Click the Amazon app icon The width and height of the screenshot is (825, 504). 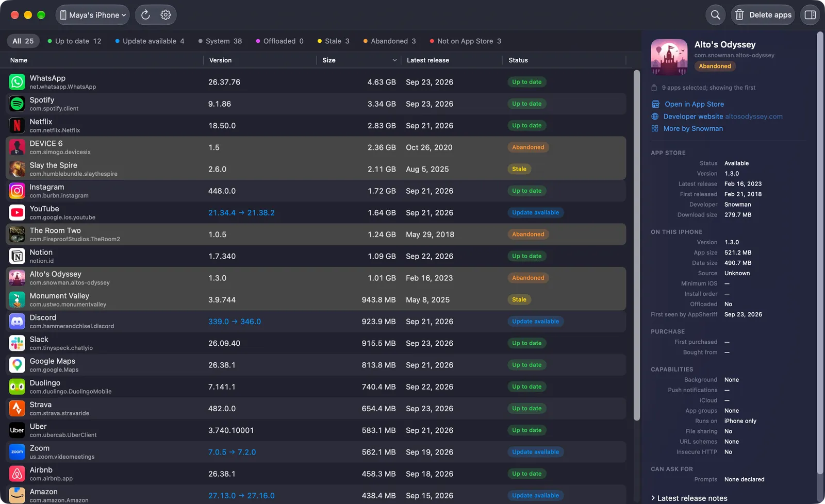[17, 495]
